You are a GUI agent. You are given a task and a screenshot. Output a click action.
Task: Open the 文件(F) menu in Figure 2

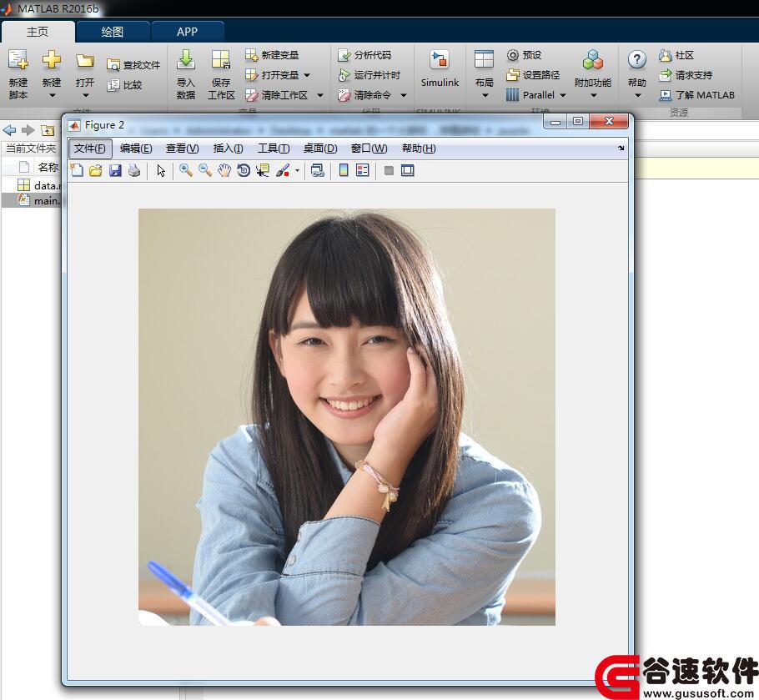pos(90,149)
